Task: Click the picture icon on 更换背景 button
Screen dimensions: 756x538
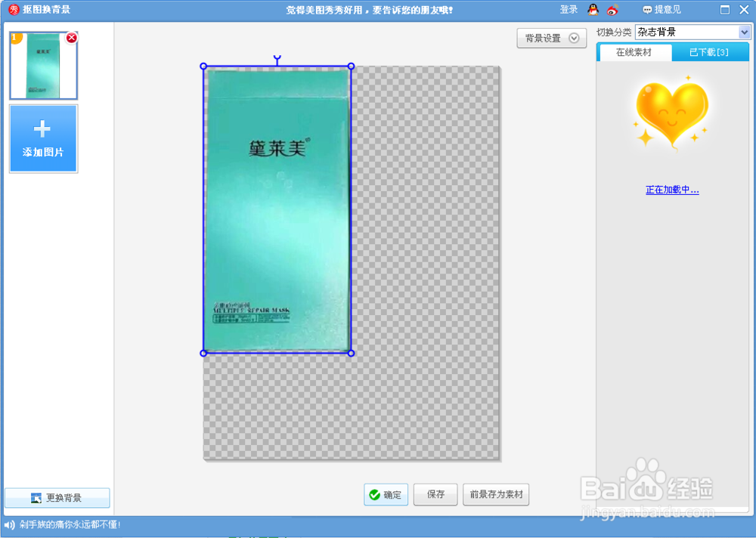Action: pos(36,498)
